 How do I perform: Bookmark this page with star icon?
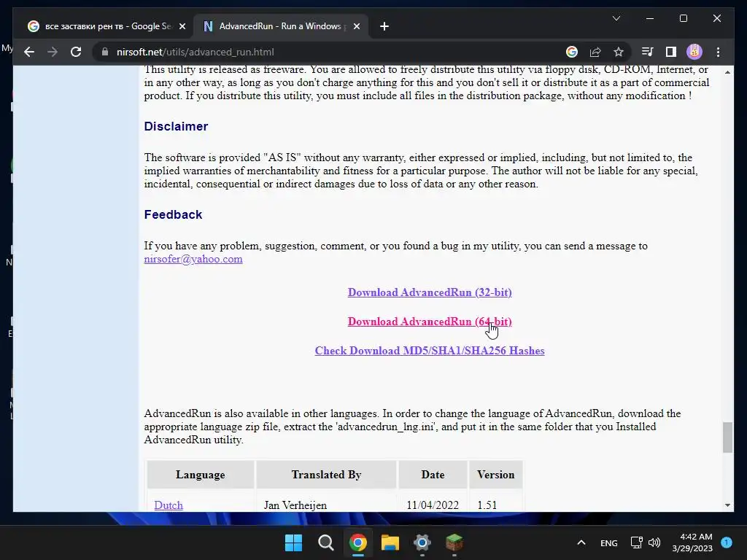pyautogui.click(x=619, y=52)
